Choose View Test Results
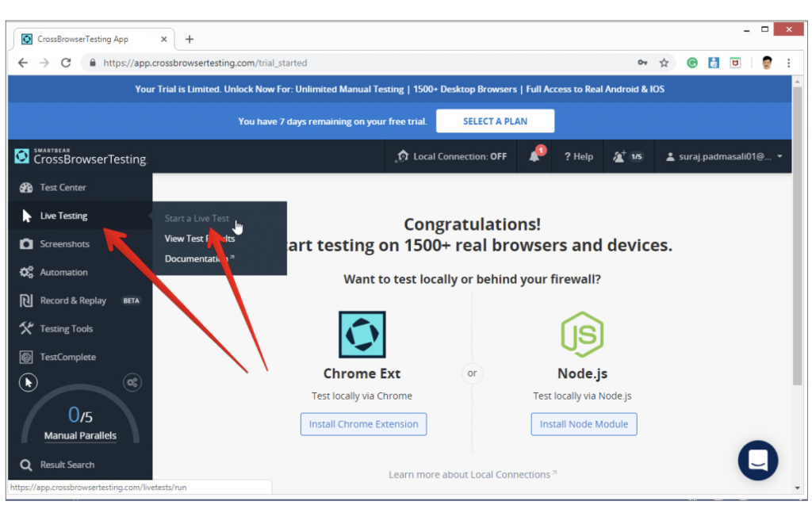The image size is (812, 509). point(200,239)
